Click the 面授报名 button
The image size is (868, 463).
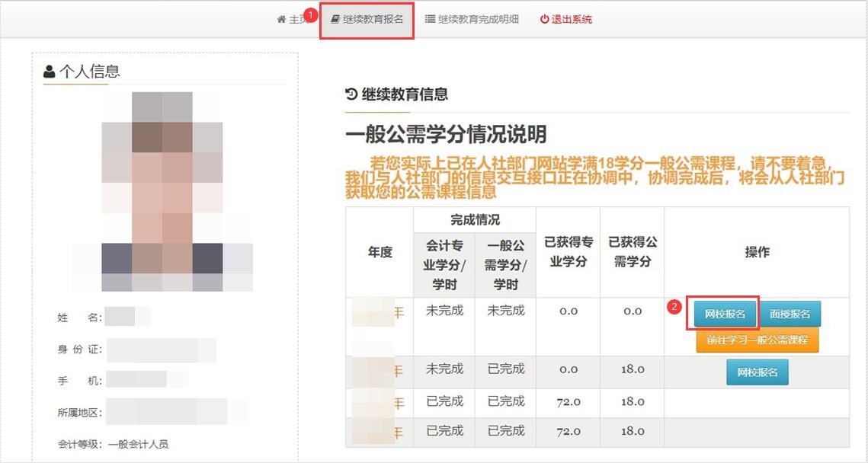click(790, 312)
